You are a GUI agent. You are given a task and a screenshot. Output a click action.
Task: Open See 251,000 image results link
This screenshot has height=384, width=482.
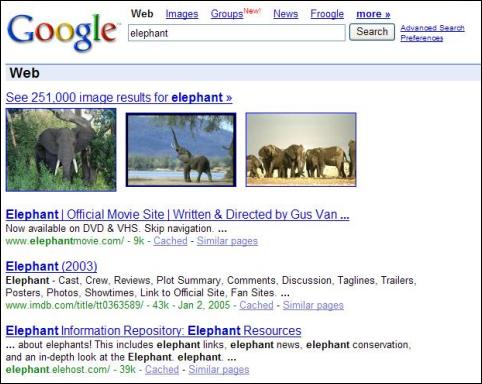tap(119, 98)
